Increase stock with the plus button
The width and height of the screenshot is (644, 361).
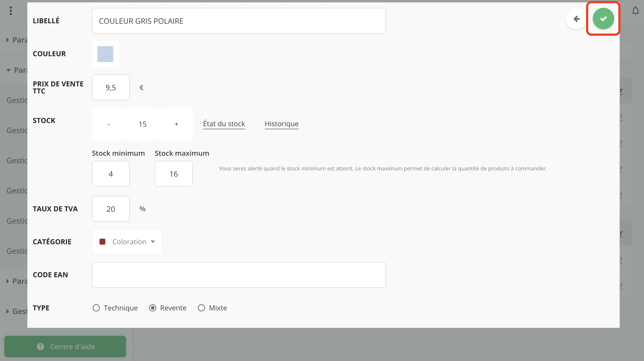(176, 124)
